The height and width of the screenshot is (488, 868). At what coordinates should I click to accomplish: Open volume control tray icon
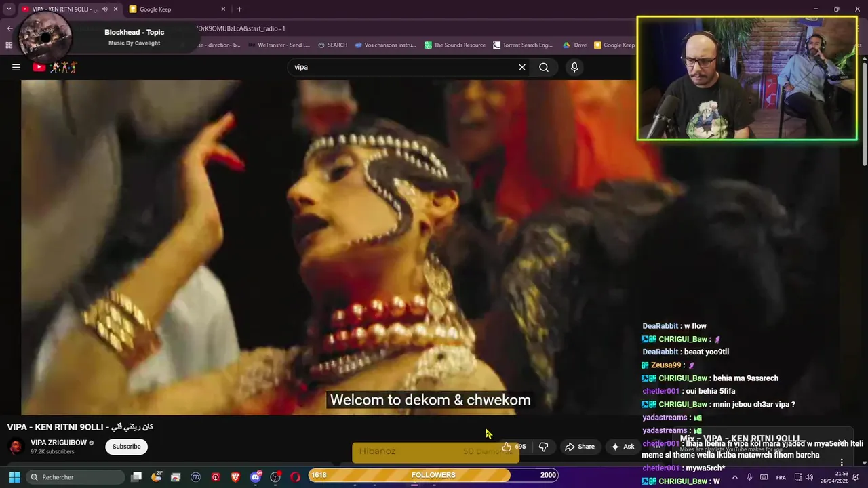tap(809, 477)
